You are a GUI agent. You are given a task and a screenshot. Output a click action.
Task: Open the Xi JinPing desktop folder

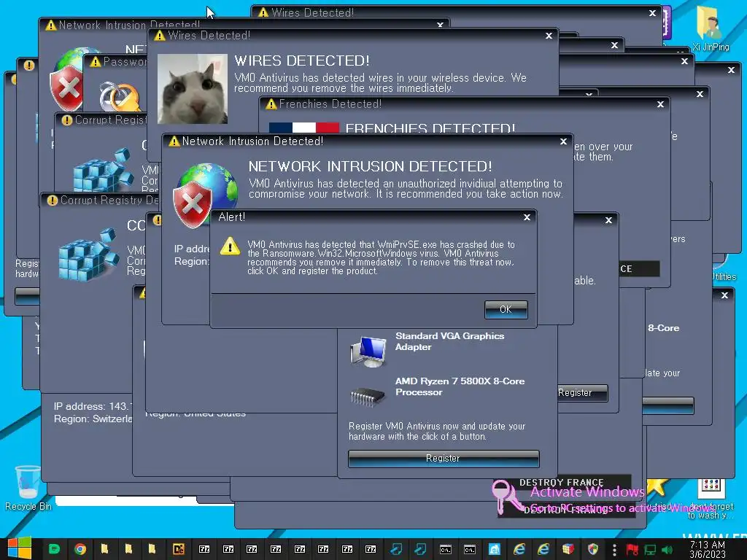click(711, 28)
